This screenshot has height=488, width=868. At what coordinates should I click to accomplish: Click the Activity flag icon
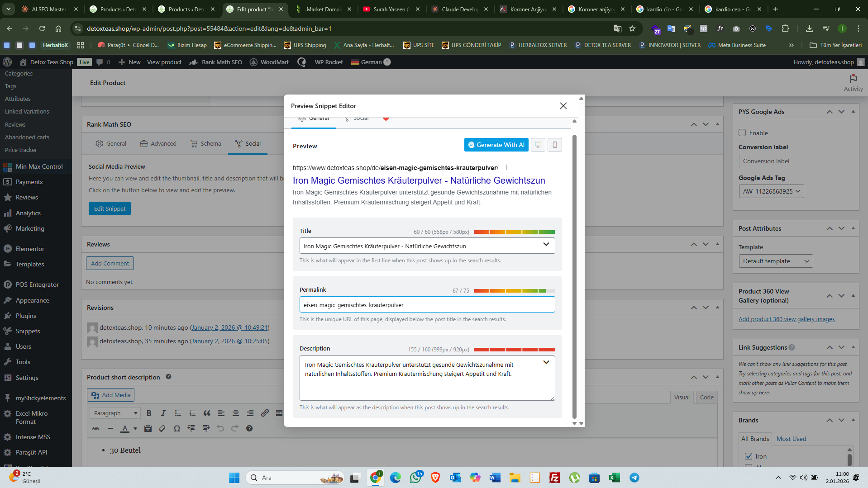pos(853,79)
